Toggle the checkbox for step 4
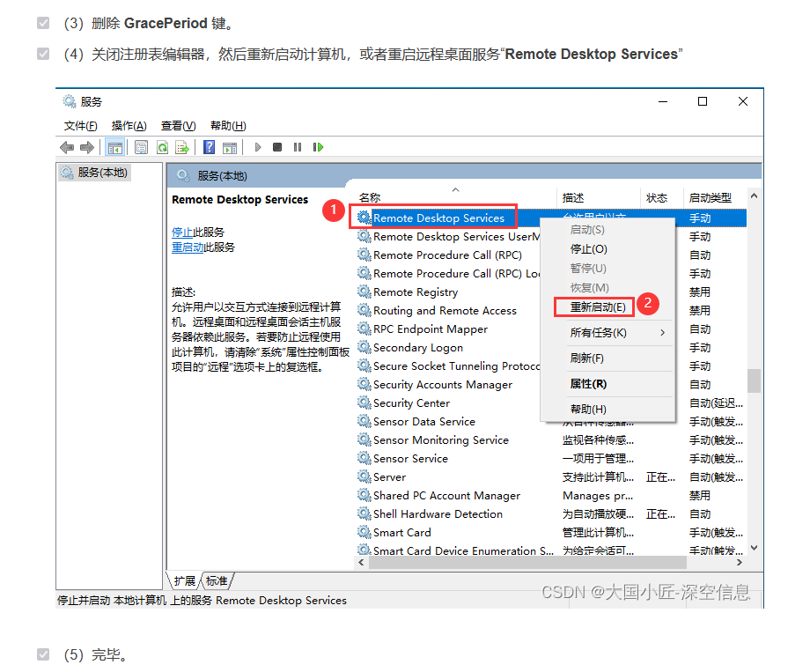 coord(43,55)
